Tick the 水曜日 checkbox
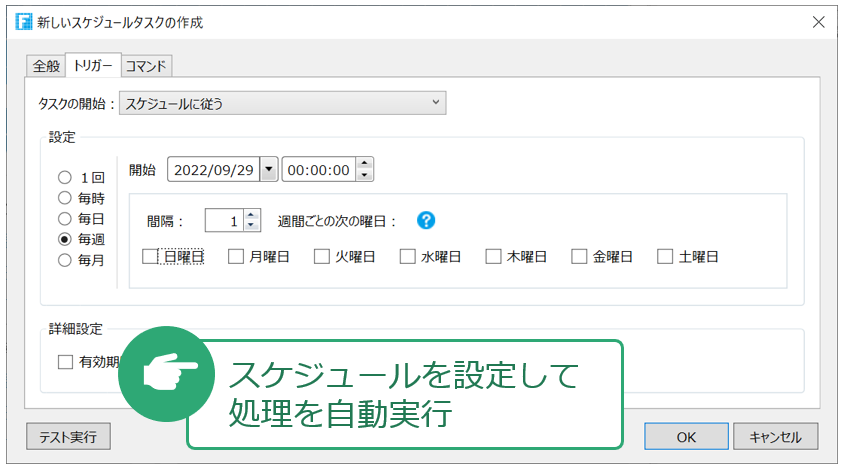Screen dimensions: 844x469 click(408, 257)
